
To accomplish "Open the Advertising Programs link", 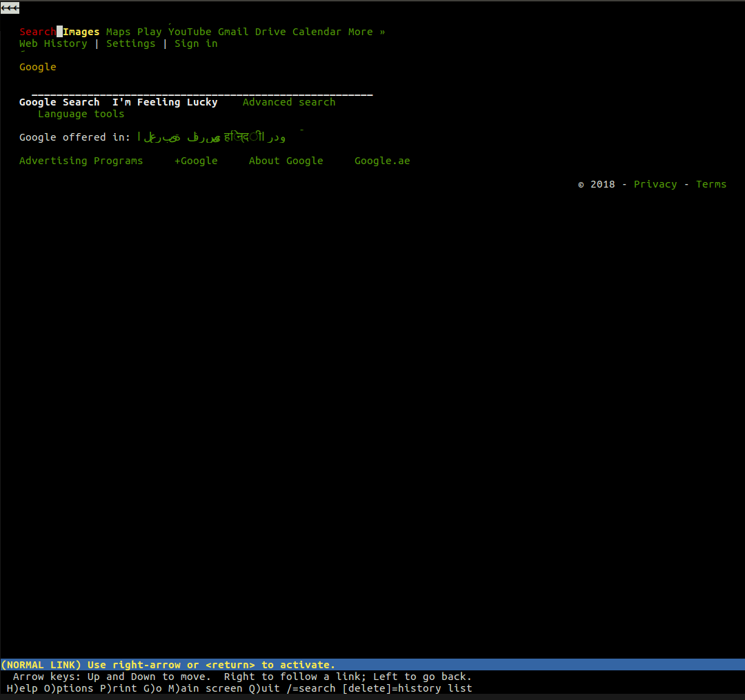I will (81, 161).
